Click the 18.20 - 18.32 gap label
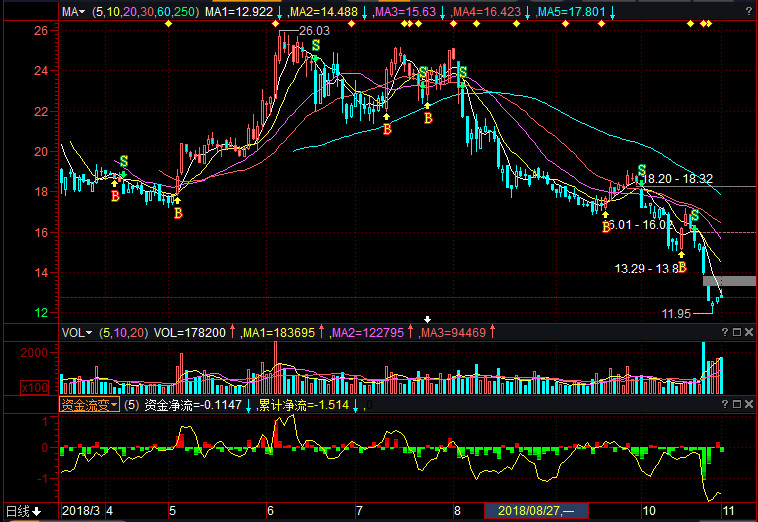The width and height of the screenshot is (758, 522). point(678,178)
